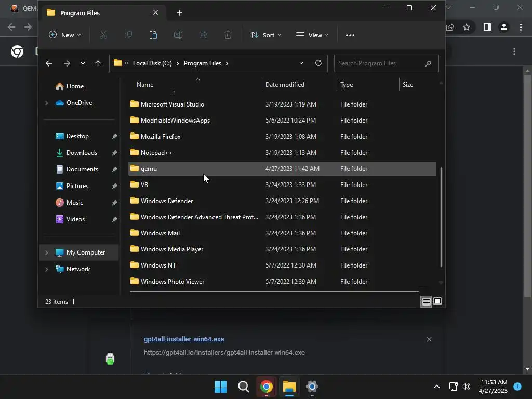The width and height of the screenshot is (532, 399).
Task: Open the Windows Start menu
Action: click(220, 387)
